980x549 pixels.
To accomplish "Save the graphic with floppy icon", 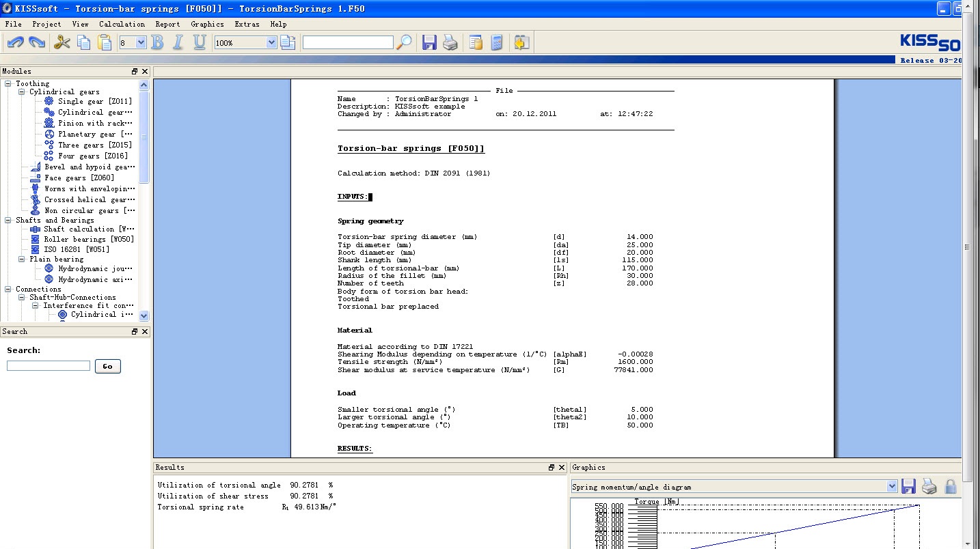I will coord(908,486).
